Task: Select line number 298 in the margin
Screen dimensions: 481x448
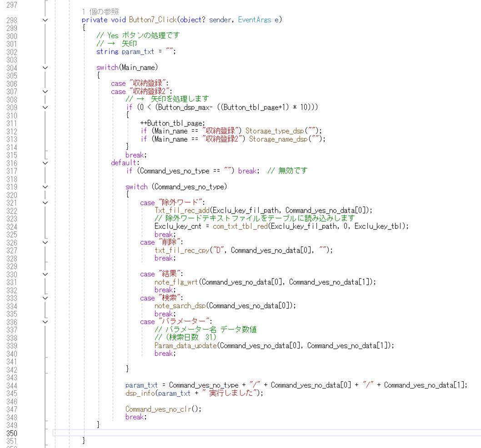Action: tap(11, 20)
